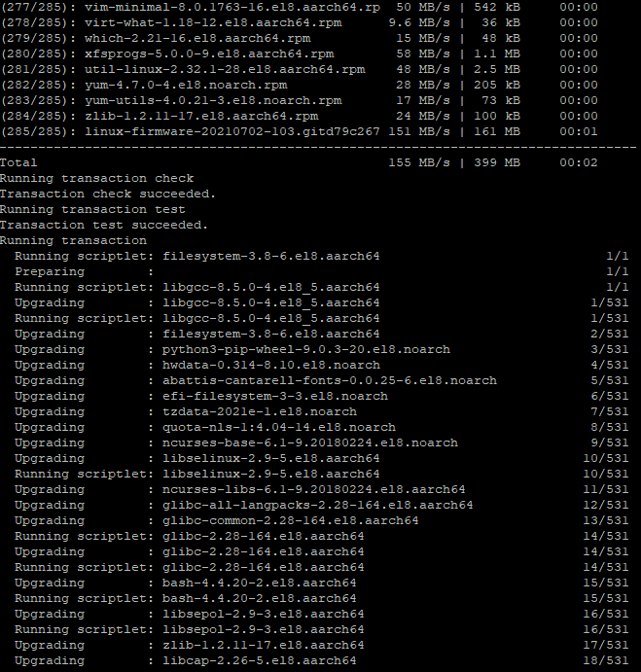Click 'Running transaction check' line
641x672 pixels.
pos(97,178)
